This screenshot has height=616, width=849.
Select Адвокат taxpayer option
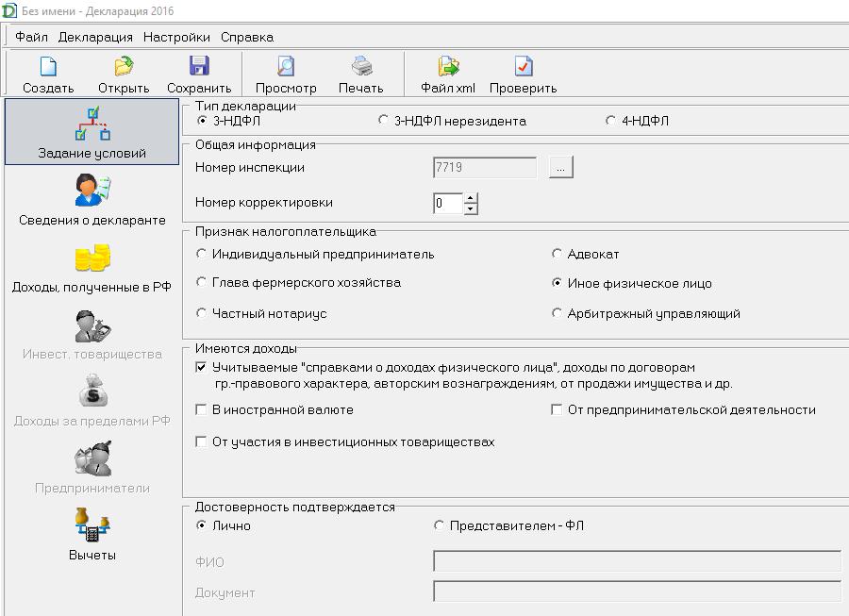pos(556,254)
